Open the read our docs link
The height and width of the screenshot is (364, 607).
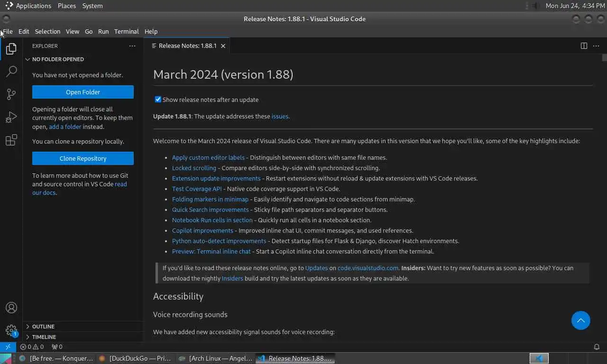coord(80,189)
